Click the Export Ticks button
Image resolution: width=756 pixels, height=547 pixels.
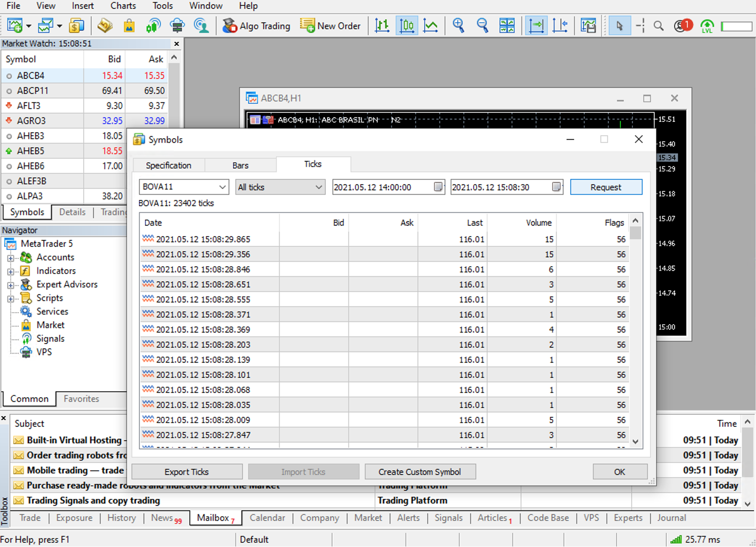click(187, 472)
